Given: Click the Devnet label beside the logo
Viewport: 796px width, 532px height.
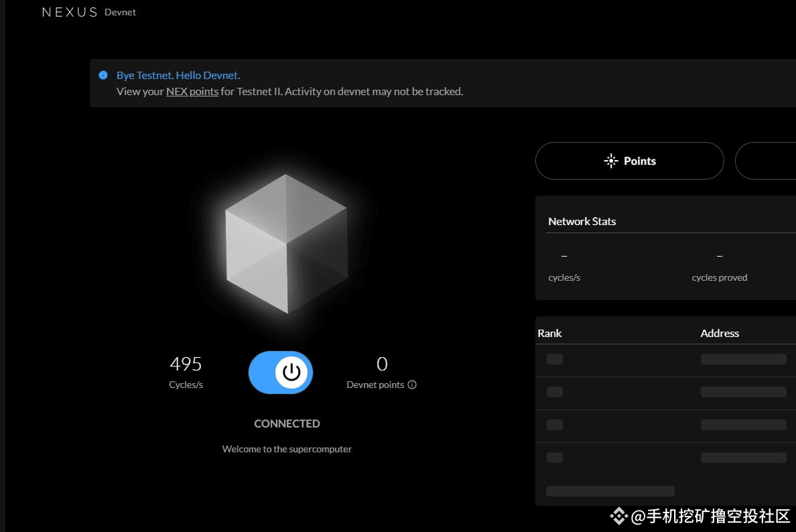Looking at the screenshot, I should 121,12.
